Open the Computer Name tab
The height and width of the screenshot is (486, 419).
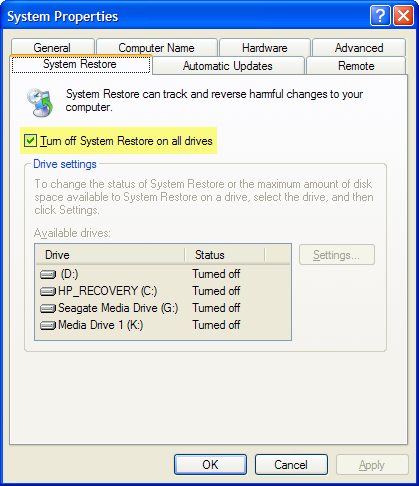click(157, 48)
